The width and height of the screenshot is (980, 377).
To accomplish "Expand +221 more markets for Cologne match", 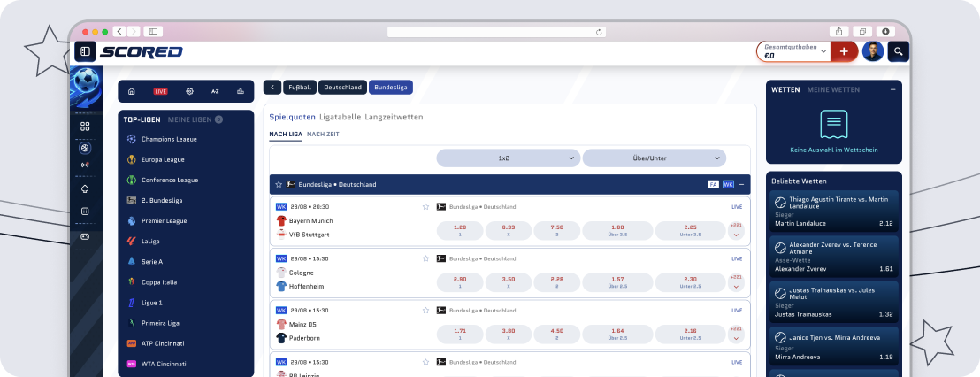I will click(736, 282).
